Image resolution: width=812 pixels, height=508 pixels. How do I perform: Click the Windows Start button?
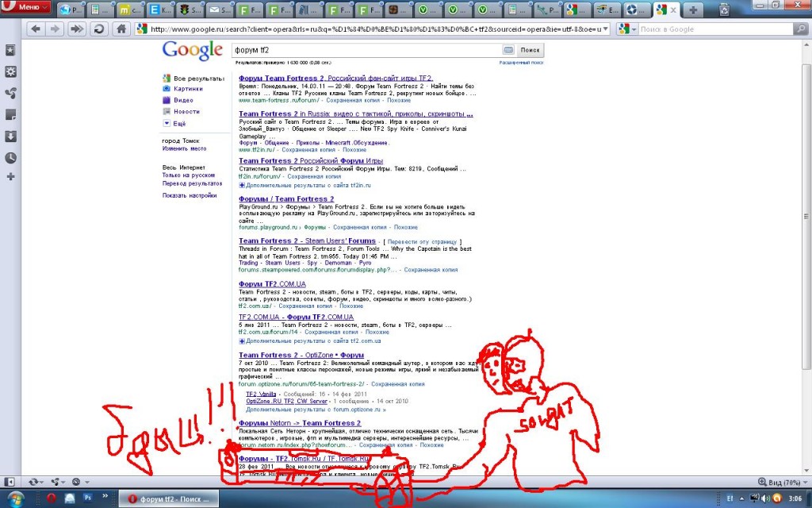[16, 498]
